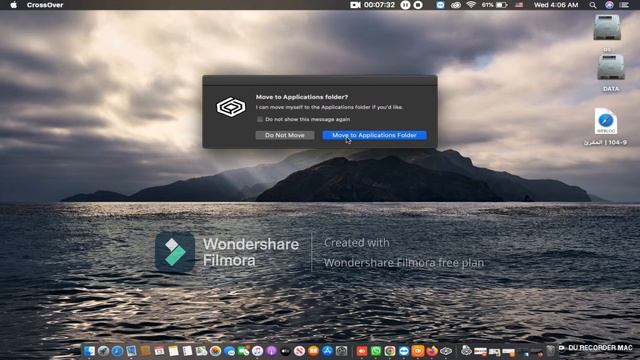Open Notification Center list icon

(x=624, y=5)
